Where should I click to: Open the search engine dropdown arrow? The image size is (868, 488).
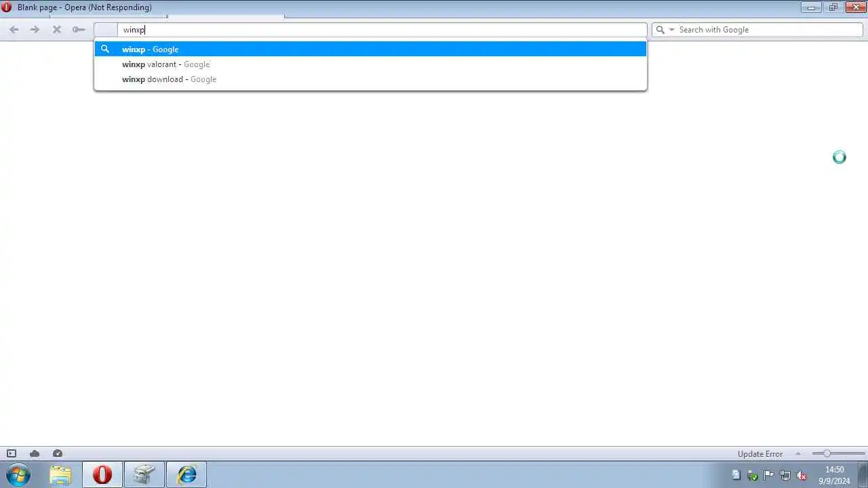pos(672,30)
